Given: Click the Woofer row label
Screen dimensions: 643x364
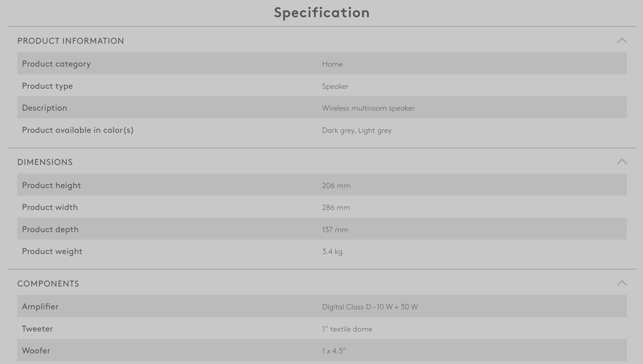Looking at the screenshot, I should (36, 351).
